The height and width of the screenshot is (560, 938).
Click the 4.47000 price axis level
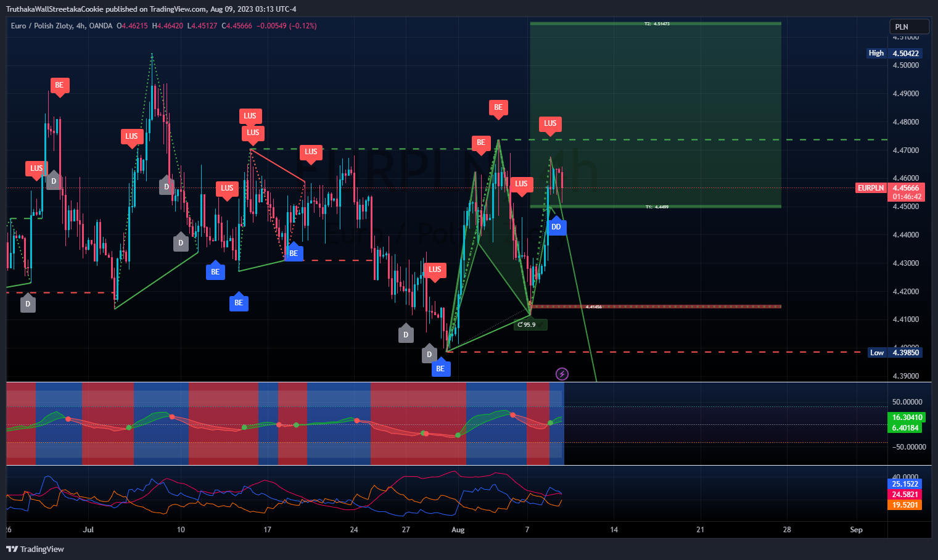pos(906,150)
